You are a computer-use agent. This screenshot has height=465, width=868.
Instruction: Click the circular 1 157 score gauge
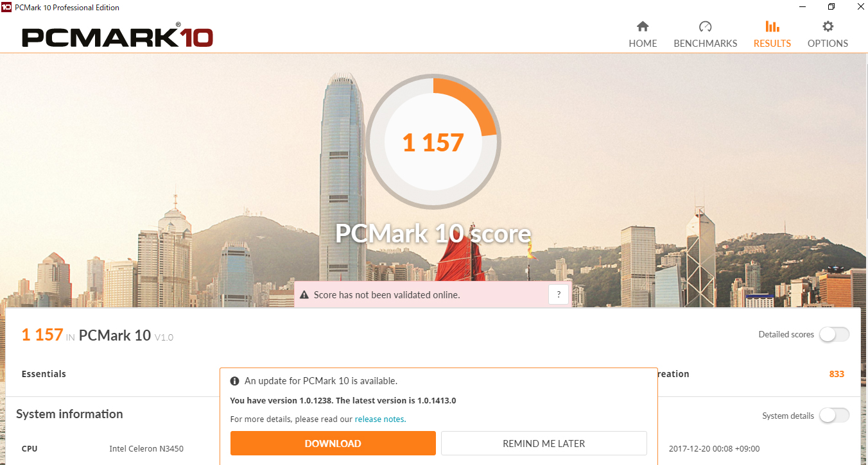[433, 141]
